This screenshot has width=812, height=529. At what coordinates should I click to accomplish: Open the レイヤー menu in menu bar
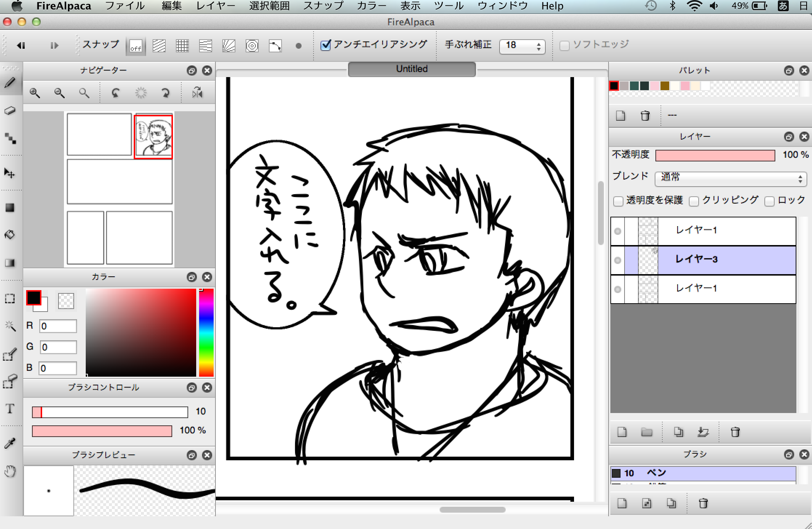[x=215, y=6]
